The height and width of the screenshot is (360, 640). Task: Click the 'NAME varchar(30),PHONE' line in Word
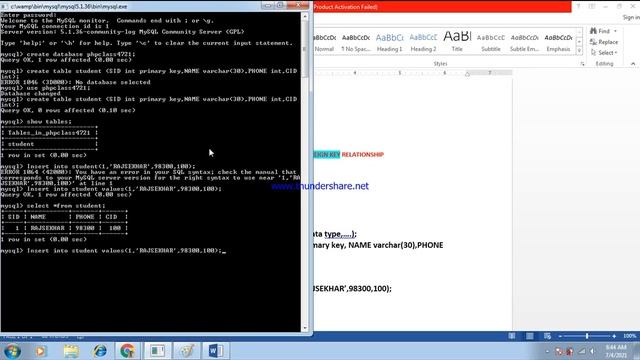[x=396, y=245]
